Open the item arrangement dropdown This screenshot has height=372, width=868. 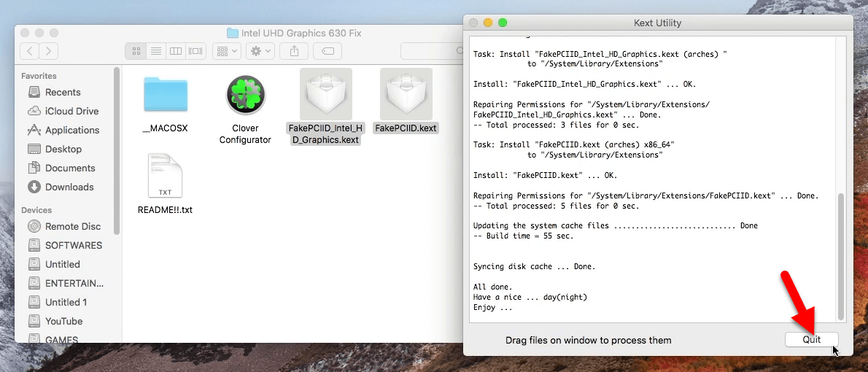click(x=226, y=51)
